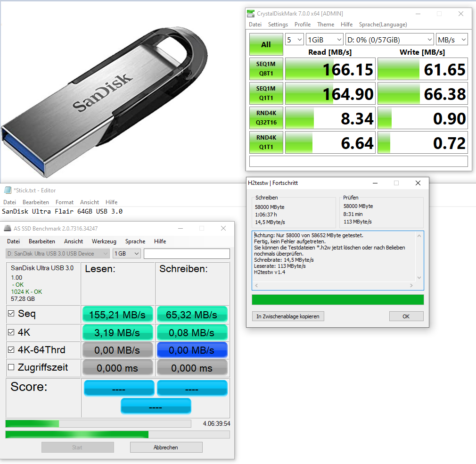Open the D: 0% (0/57GiB) drive dropdown
The height and width of the screenshot is (464, 476).
click(x=389, y=40)
